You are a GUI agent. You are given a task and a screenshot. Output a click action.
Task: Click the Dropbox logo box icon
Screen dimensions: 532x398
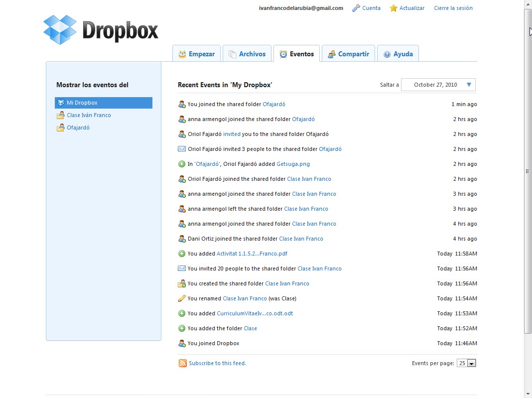pos(60,30)
